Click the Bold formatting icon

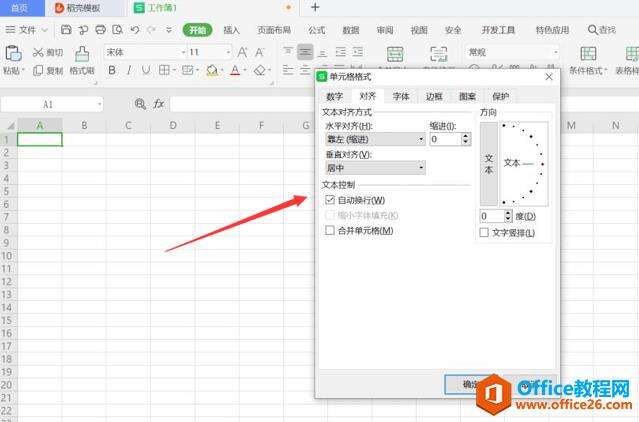112,71
